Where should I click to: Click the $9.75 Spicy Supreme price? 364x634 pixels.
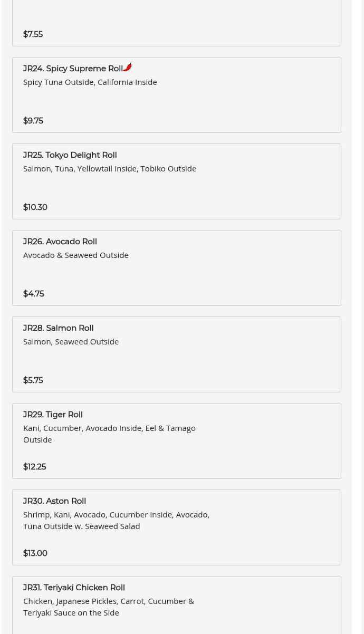coord(33,121)
